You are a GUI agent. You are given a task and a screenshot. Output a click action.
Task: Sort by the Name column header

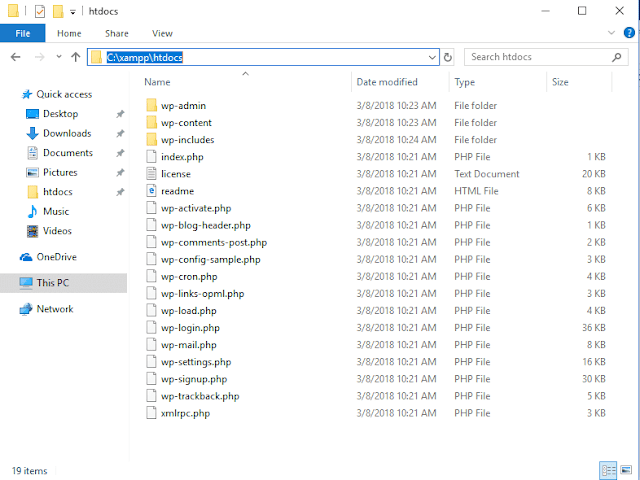(x=157, y=82)
